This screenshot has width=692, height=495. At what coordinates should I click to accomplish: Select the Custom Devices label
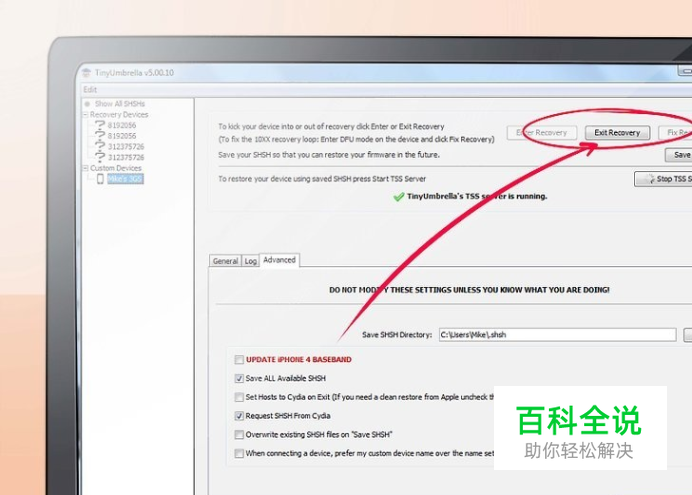tap(116, 168)
